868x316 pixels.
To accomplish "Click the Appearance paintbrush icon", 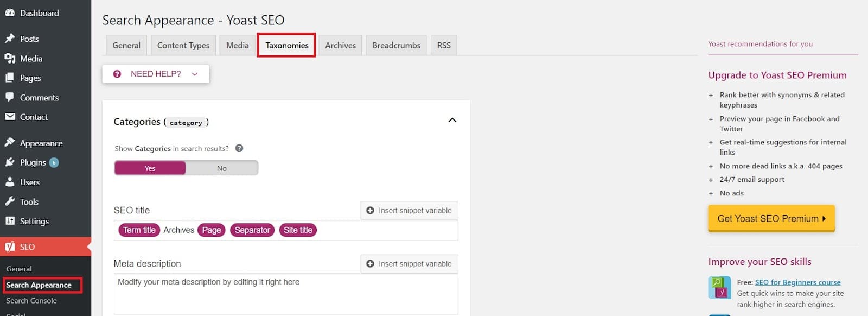I will [10, 143].
